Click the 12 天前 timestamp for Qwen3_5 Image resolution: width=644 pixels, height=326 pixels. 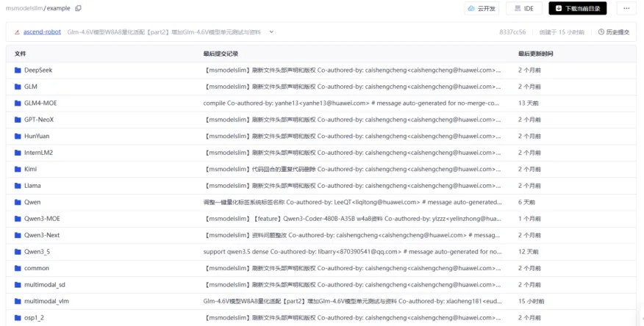point(528,252)
